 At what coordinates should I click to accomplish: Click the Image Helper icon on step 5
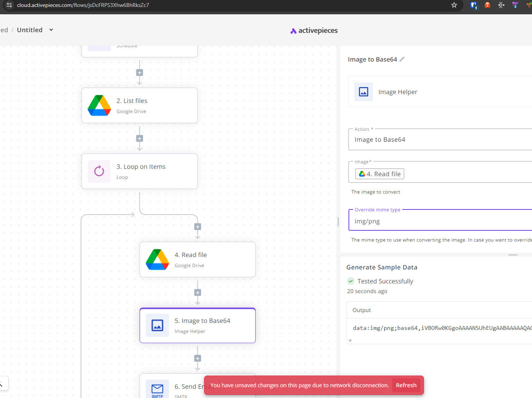(157, 325)
